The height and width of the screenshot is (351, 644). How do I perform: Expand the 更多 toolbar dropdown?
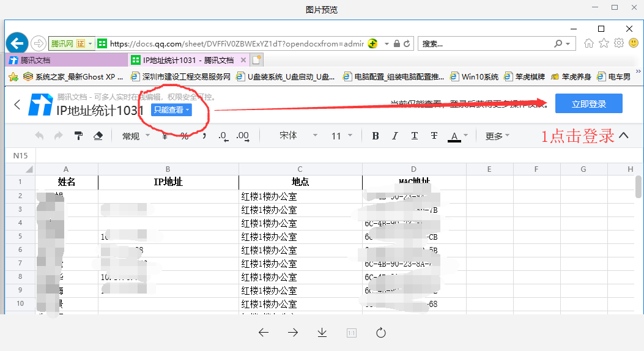497,136
